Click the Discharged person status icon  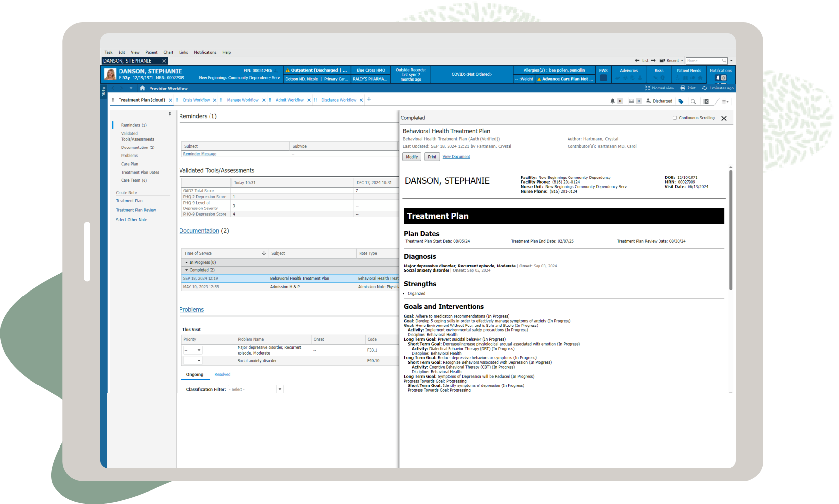click(x=649, y=101)
